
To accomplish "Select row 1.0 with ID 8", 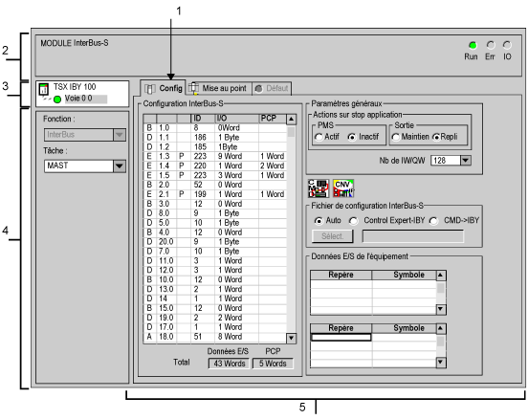I will (x=215, y=128).
